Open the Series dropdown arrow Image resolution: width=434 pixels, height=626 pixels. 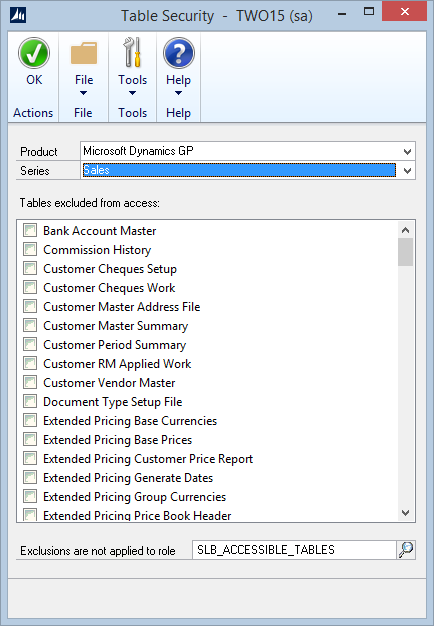[x=407, y=170]
